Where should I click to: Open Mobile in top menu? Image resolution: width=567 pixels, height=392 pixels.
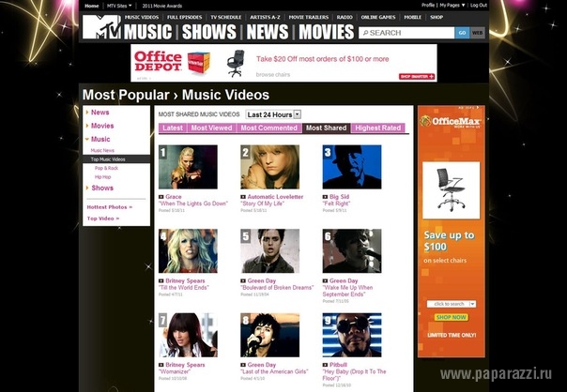click(x=413, y=17)
